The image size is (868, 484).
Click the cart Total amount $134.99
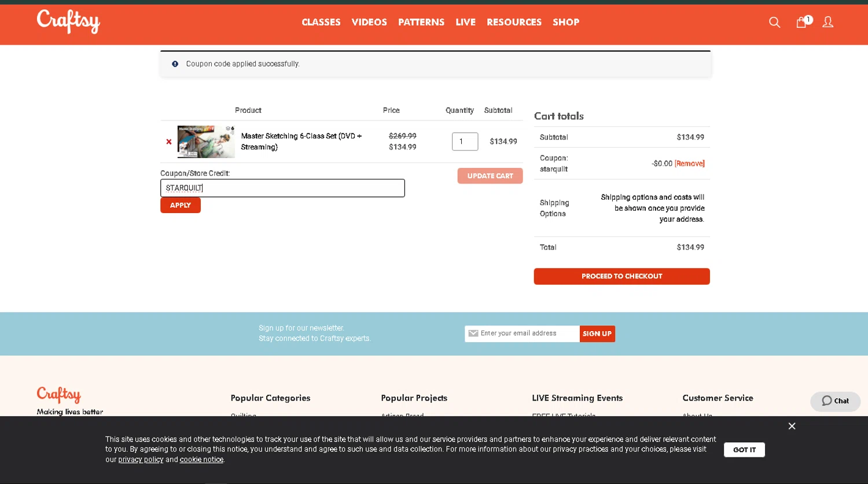pos(690,247)
